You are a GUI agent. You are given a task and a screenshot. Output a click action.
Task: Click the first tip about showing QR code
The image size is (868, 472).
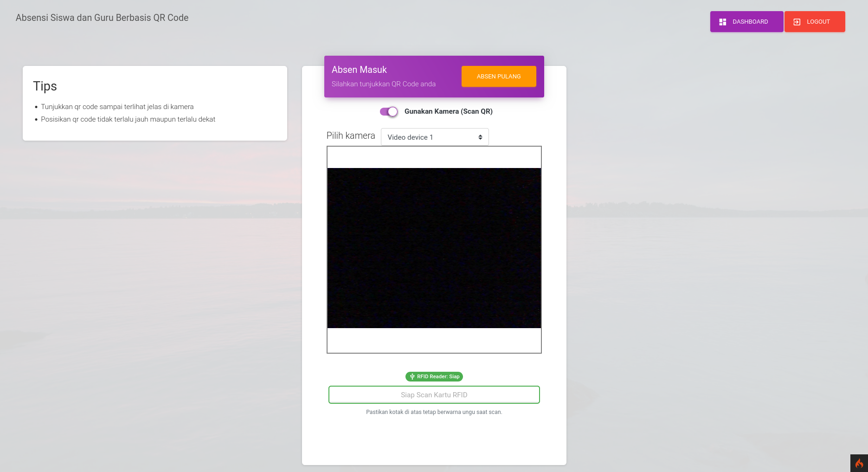pyautogui.click(x=117, y=107)
